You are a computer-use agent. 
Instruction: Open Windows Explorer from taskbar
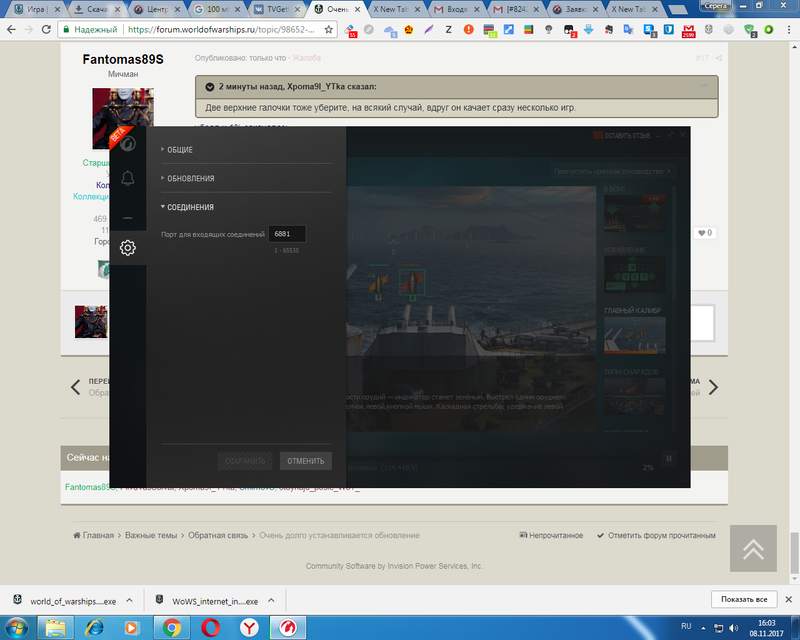[56, 628]
